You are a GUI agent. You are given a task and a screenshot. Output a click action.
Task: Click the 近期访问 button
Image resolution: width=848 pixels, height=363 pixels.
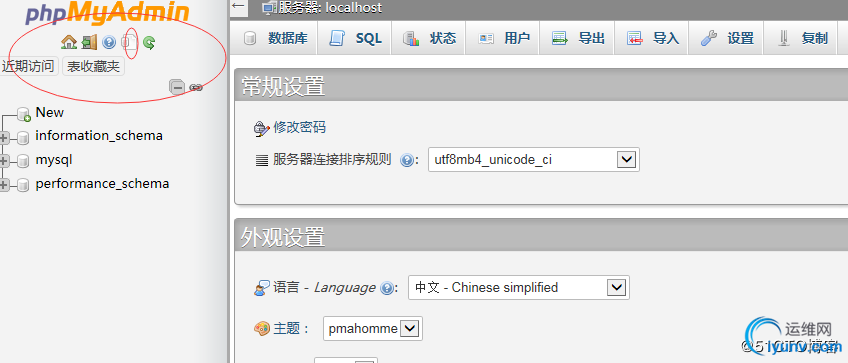29,67
